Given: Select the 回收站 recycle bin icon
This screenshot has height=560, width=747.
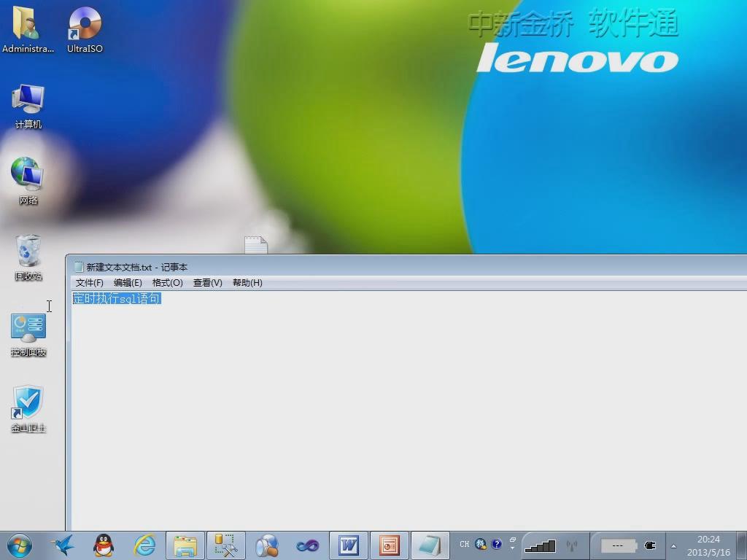Looking at the screenshot, I should pos(28,257).
